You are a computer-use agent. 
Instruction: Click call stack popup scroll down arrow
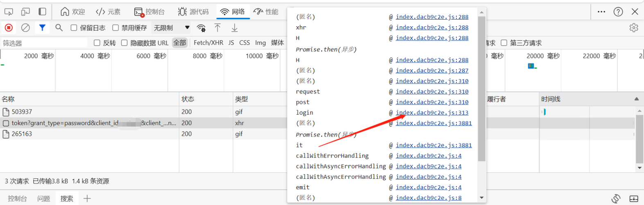[481, 198]
